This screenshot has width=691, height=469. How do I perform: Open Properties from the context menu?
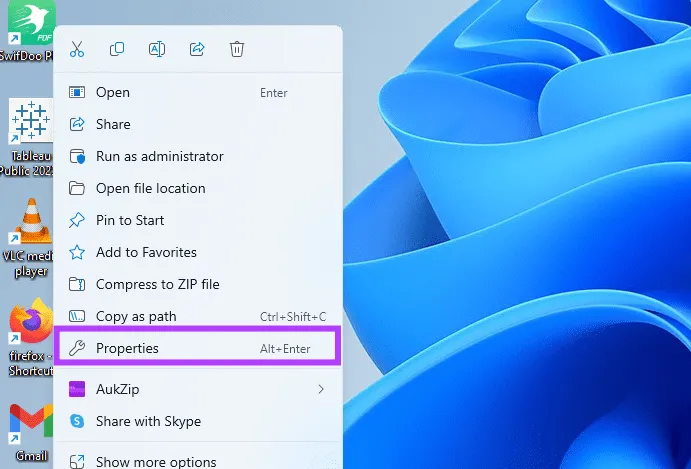pos(127,349)
